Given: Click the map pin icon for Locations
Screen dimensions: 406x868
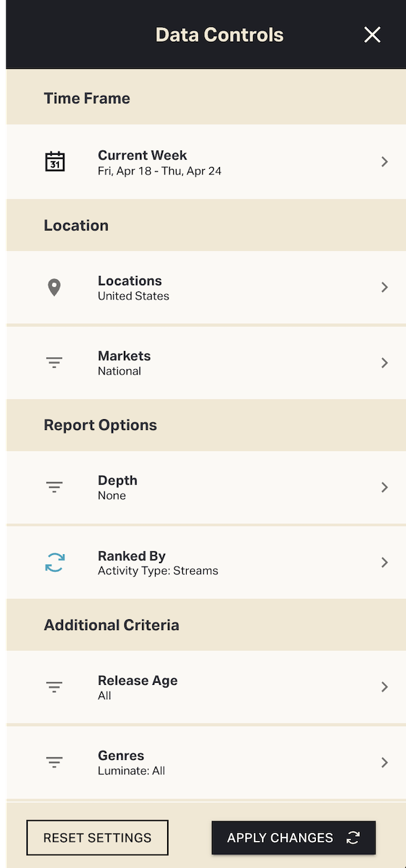Looking at the screenshot, I should pyautogui.click(x=54, y=287).
